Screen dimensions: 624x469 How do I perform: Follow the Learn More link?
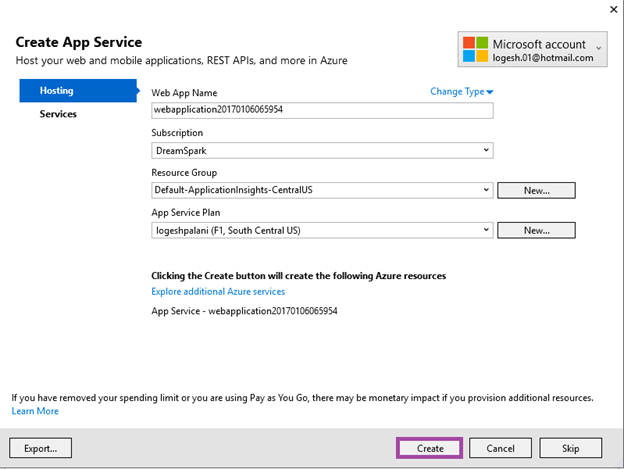point(35,411)
